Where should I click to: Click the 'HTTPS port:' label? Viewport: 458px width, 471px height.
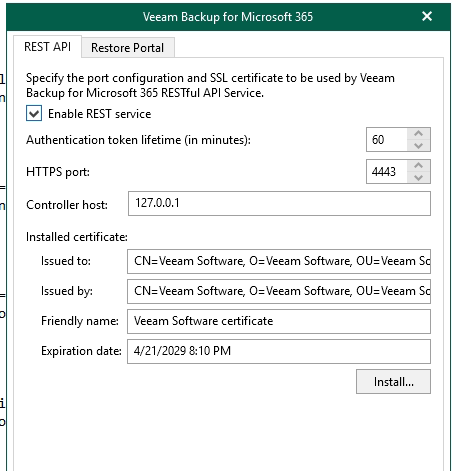[58, 172]
